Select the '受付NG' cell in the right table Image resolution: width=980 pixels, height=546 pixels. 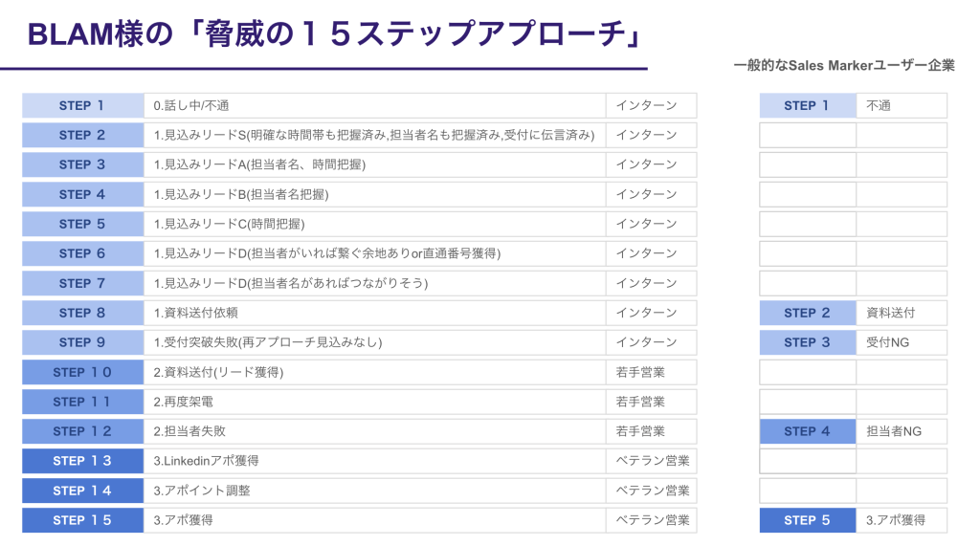[x=901, y=342]
